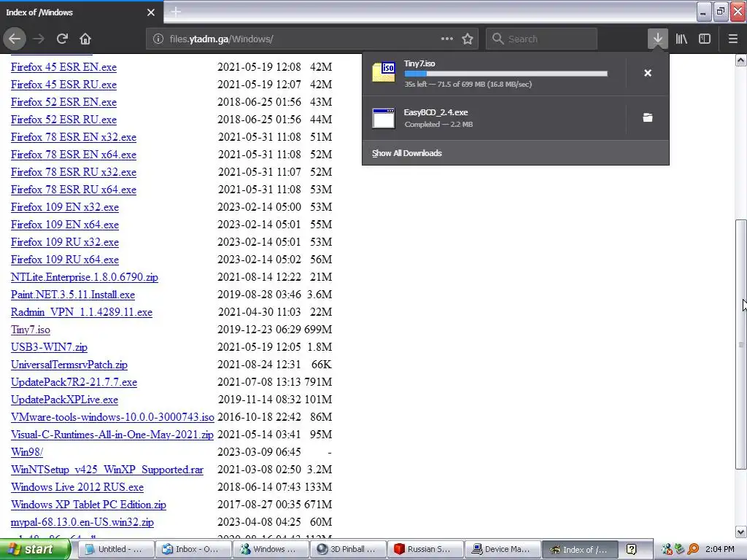Click the forward navigation arrow

coord(39,39)
